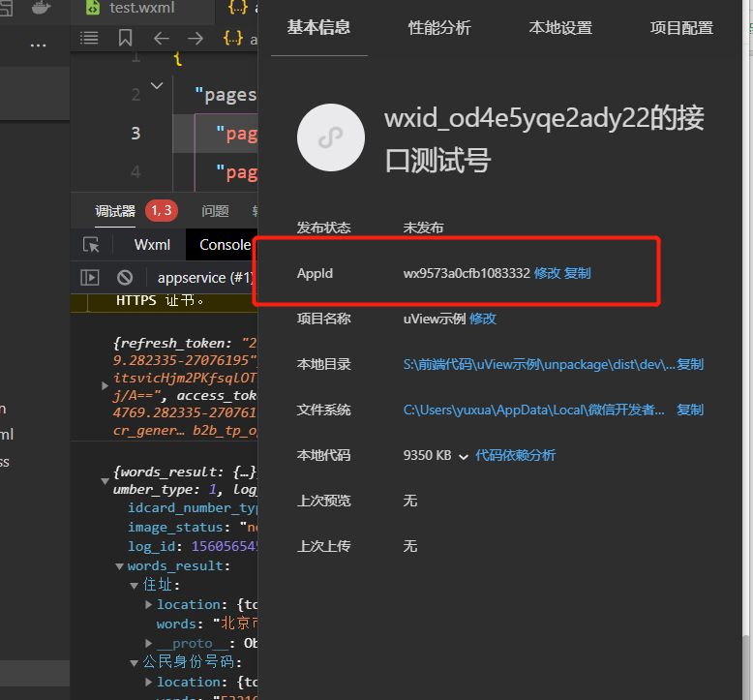Screen dimensions: 753x700
Task: Select the Wxml devtools tab
Action: (152, 245)
